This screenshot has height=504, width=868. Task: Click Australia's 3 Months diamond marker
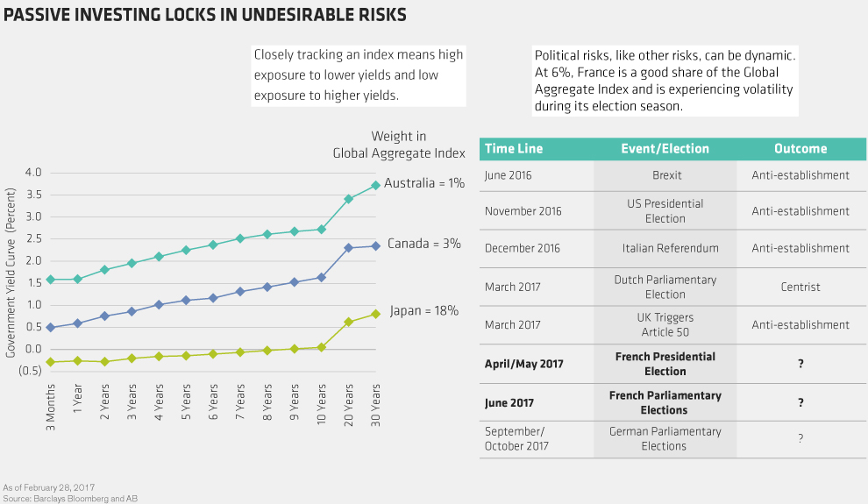point(51,280)
